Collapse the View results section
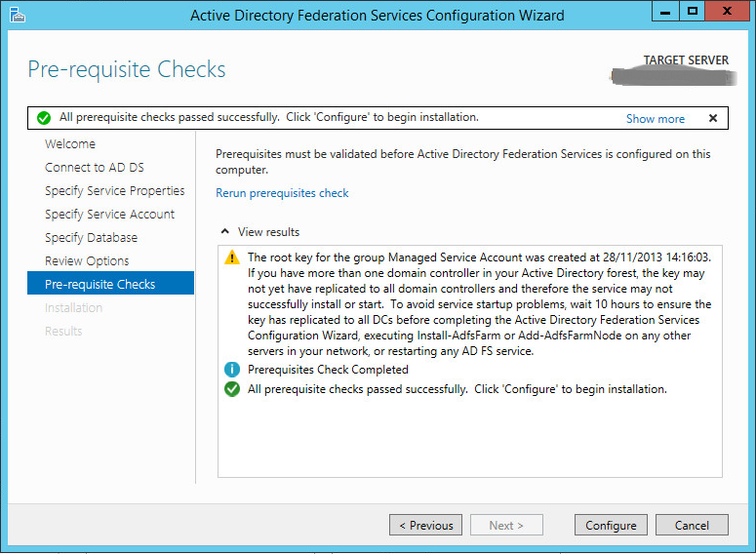756x554 pixels. point(224,231)
